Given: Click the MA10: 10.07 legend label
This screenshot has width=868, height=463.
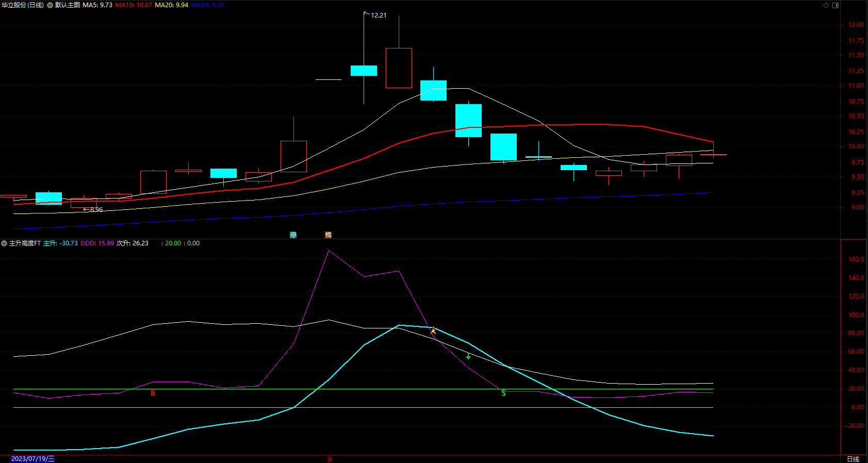Looking at the screenshot, I should 134,5.
